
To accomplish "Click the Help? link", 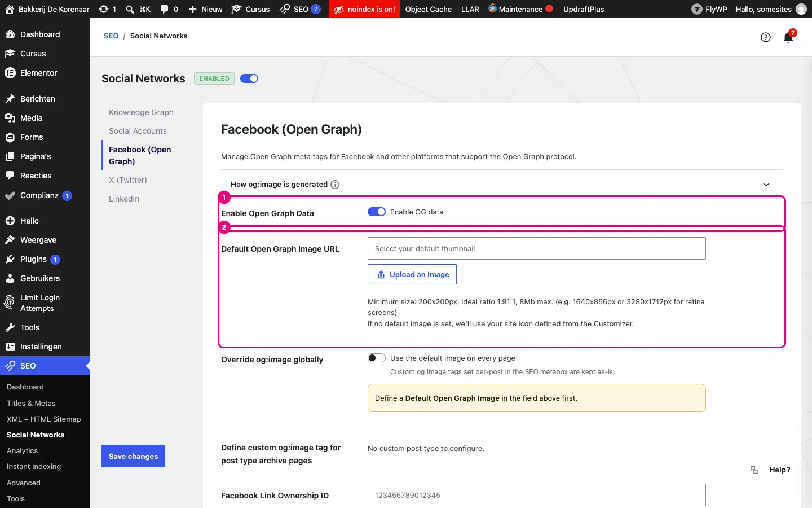I will click(780, 470).
